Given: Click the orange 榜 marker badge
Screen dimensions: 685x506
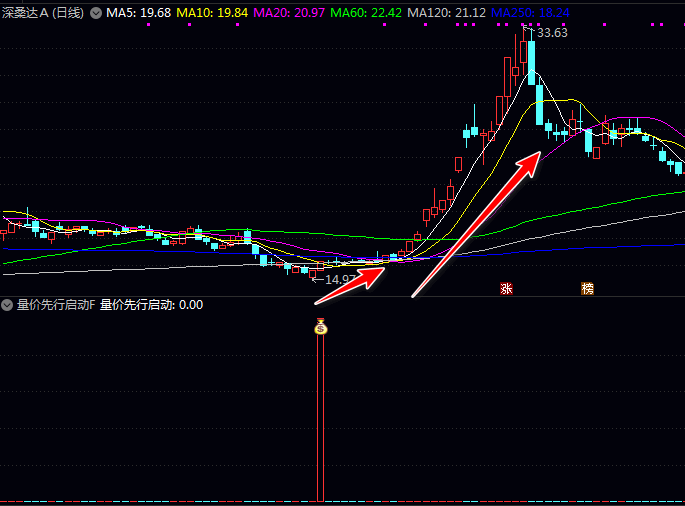Looking at the screenshot, I should click(587, 288).
